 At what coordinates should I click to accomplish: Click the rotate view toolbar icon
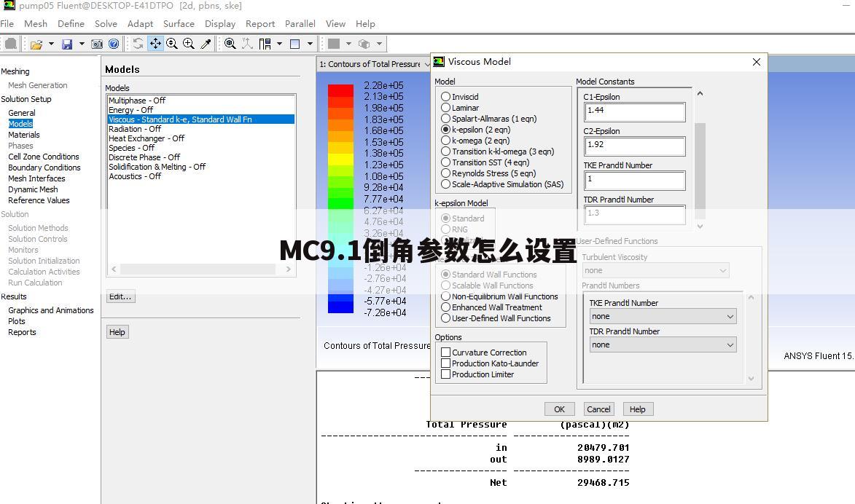pyautogui.click(x=138, y=44)
